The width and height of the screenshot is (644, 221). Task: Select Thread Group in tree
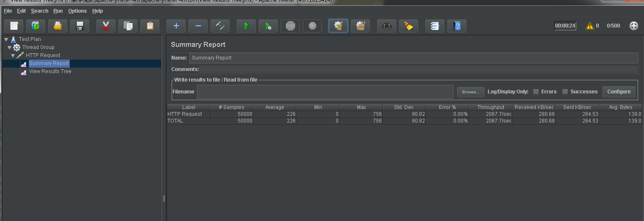pos(38,47)
